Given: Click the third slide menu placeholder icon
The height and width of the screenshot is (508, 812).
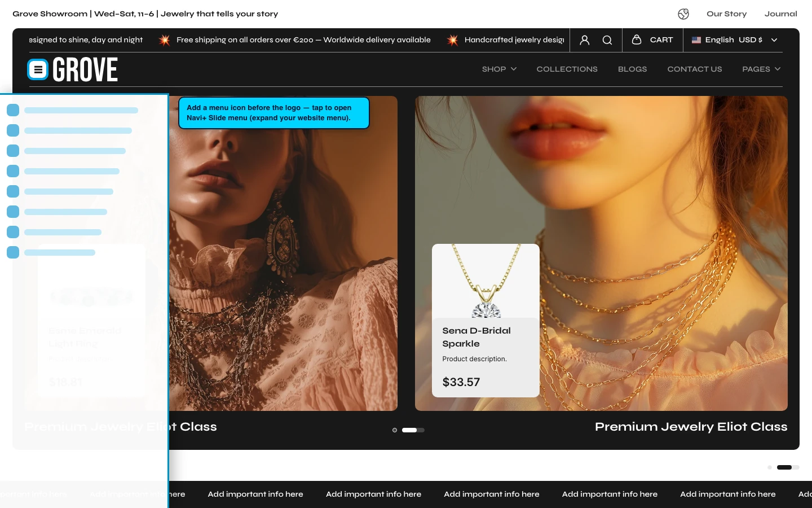Looking at the screenshot, I should [13, 151].
